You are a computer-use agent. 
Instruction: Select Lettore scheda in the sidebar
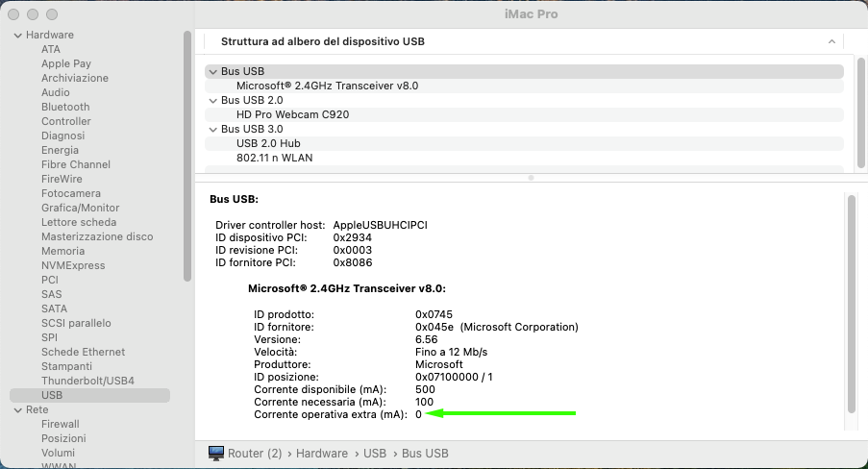79,222
